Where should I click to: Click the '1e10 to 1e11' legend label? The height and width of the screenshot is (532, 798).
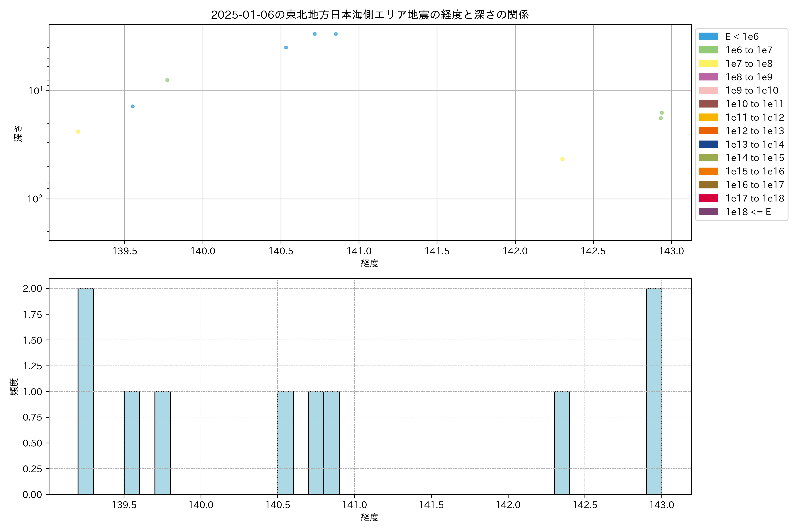[755, 104]
